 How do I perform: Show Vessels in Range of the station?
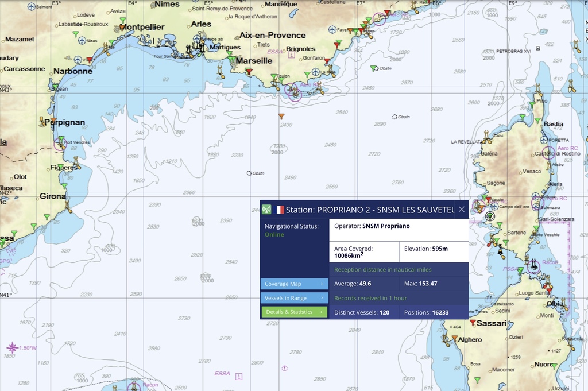[x=294, y=298]
